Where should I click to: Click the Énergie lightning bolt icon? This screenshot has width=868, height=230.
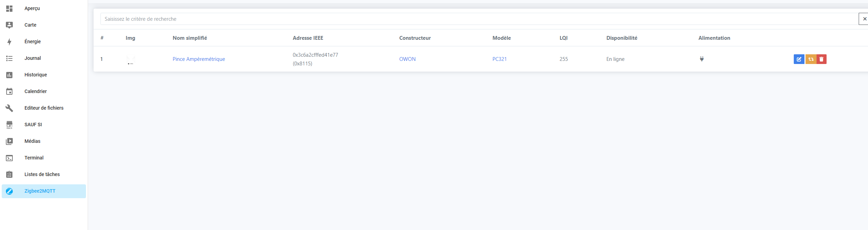point(9,42)
